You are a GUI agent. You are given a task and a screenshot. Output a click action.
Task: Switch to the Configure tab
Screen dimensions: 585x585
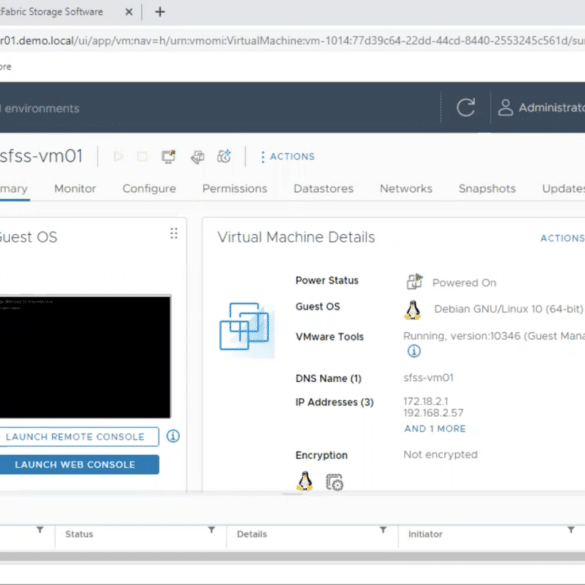pyautogui.click(x=149, y=189)
